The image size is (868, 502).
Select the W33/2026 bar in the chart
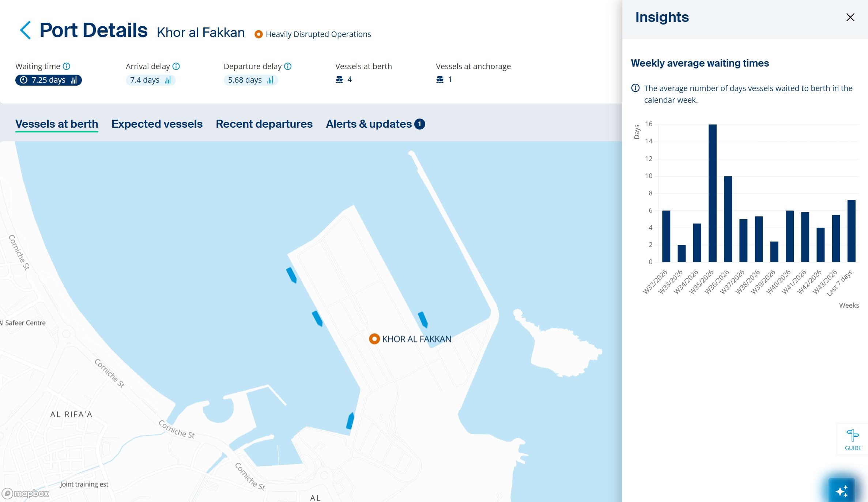pos(682,254)
